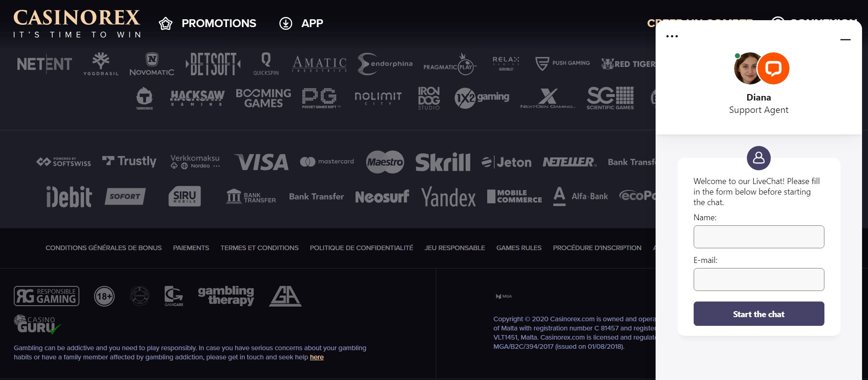Open the Pragmatic Play logo
The width and height of the screenshot is (868, 380).
coord(450,64)
